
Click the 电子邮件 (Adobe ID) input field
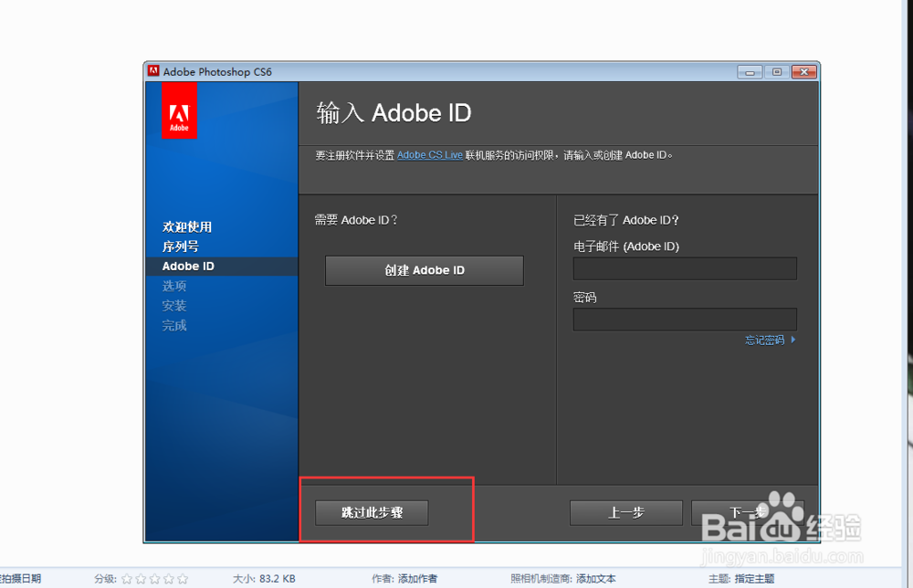point(684,268)
